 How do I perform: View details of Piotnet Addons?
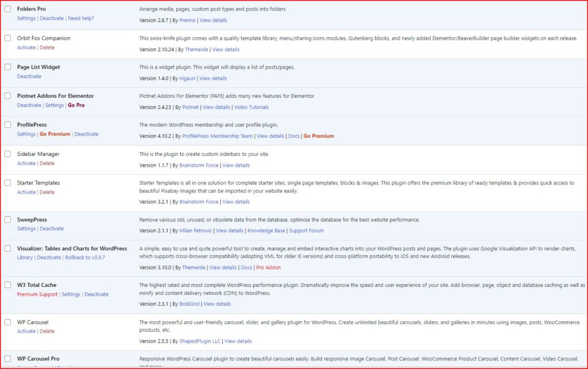tap(216, 107)
